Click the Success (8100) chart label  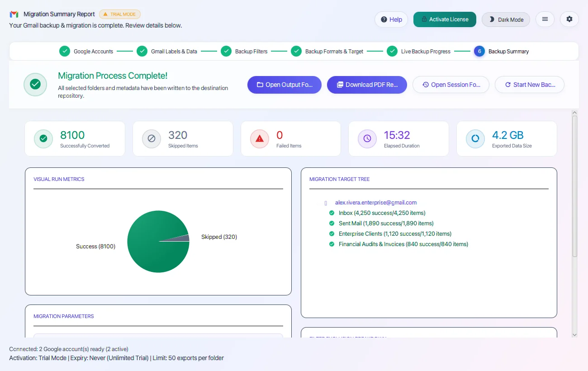pos(95,247)
